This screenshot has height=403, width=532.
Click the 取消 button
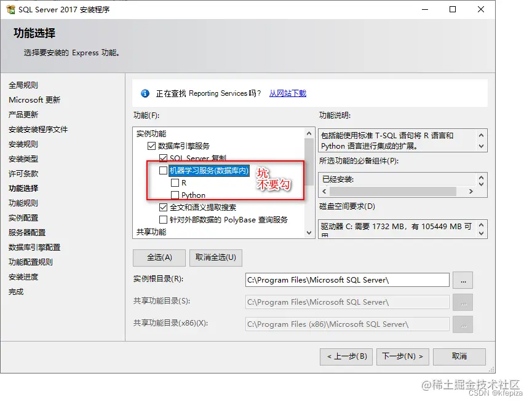pyautogui.click(x=459, y=356)
